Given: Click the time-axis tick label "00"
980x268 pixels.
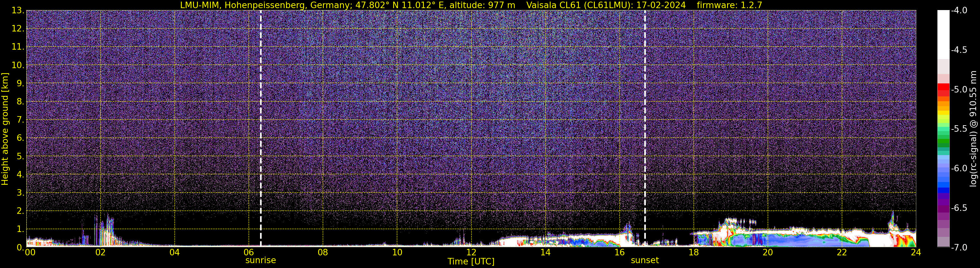Looking at the screenshot, I should [x=30, y=252].
